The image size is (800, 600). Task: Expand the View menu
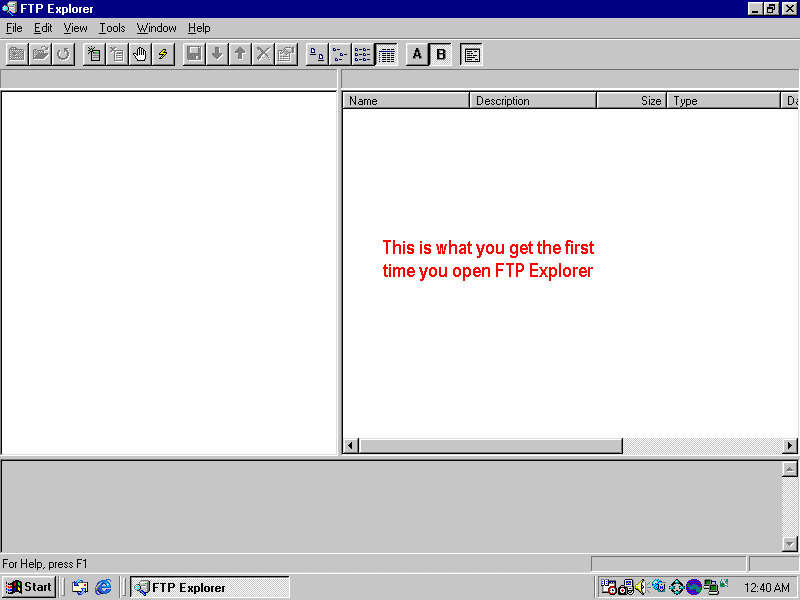[x=75, y=28]
